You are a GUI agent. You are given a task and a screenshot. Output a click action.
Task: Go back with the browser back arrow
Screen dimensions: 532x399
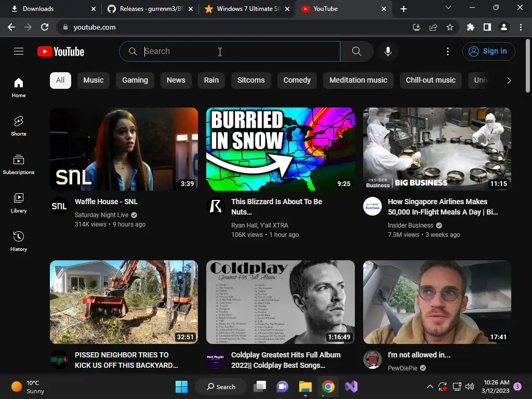coord(11,27)
